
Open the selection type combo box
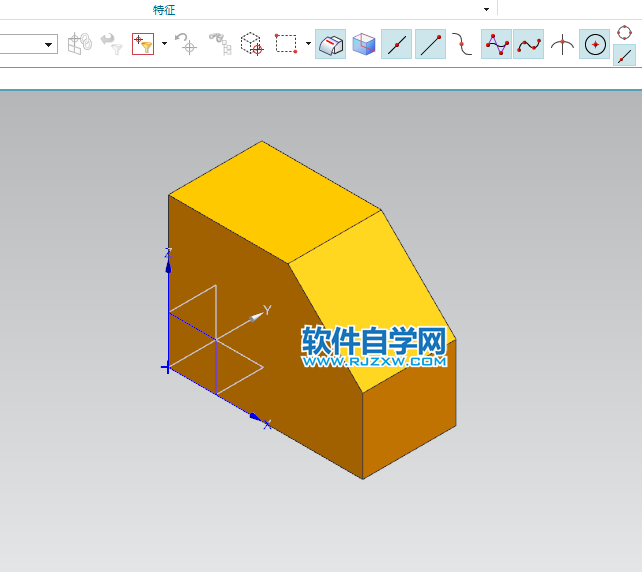click(x=50, y=45)
